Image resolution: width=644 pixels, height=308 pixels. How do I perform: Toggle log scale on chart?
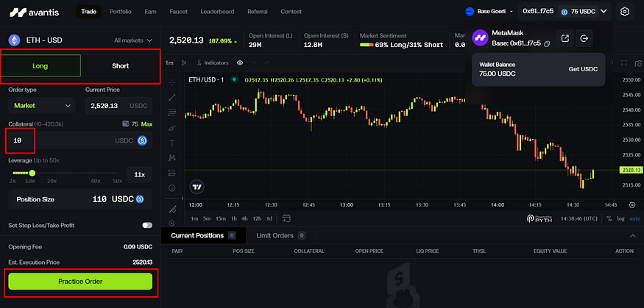(x=620, y=218)
